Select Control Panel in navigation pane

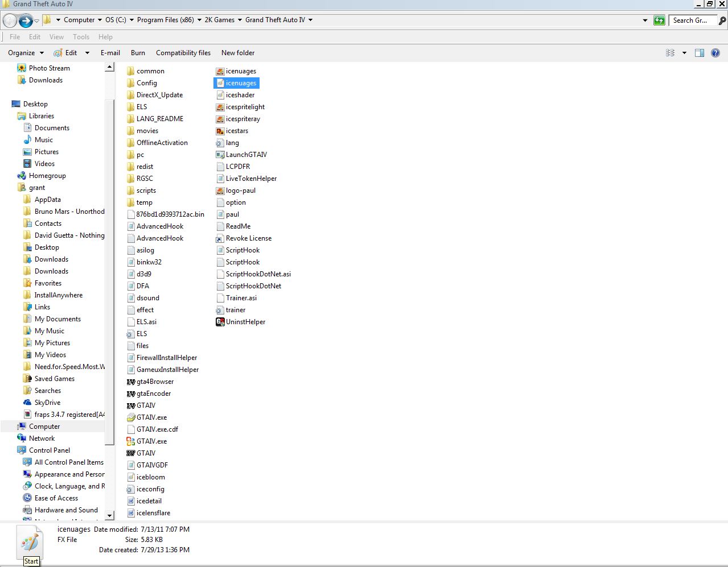tap(50, 450)
